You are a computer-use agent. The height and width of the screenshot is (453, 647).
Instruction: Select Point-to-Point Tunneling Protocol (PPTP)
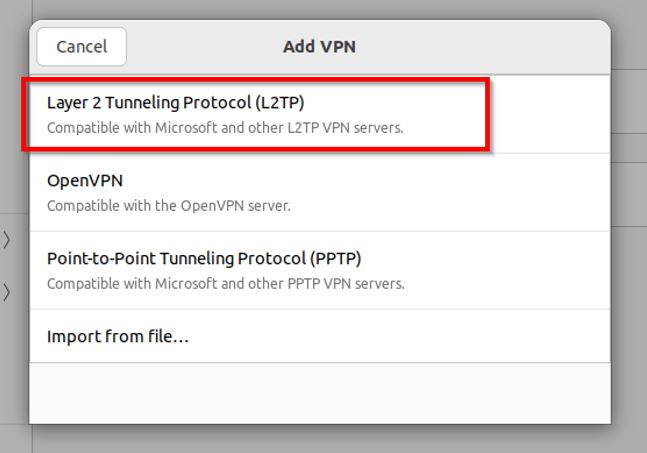[x=204, y=258]
